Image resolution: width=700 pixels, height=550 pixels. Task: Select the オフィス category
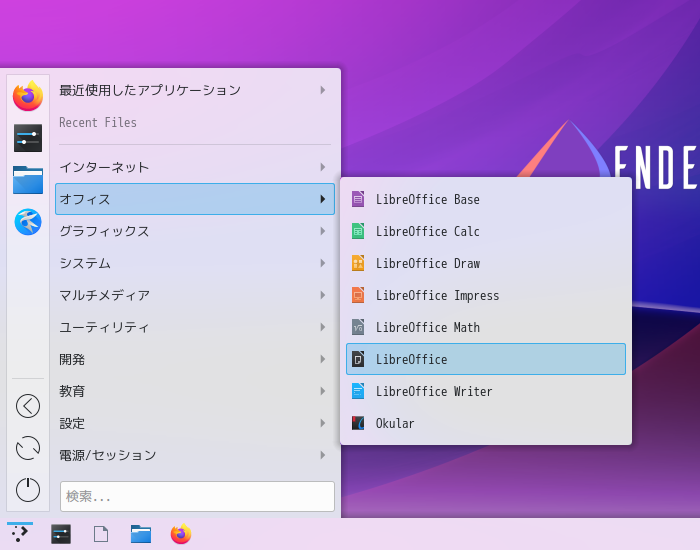tap(195, 199)
